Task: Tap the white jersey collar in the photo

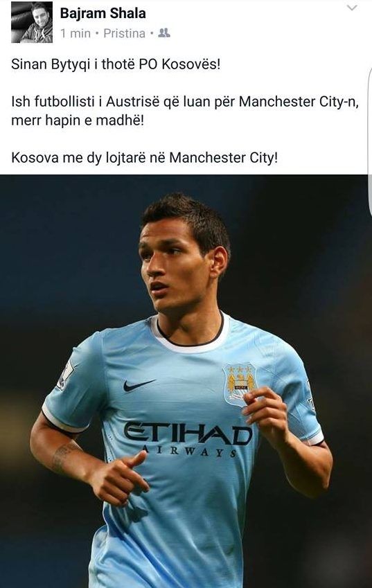Action: [x=189, y=335]
